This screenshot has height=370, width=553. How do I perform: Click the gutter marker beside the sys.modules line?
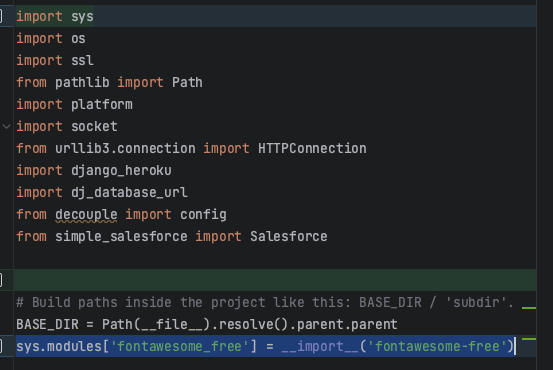(1, 346)
